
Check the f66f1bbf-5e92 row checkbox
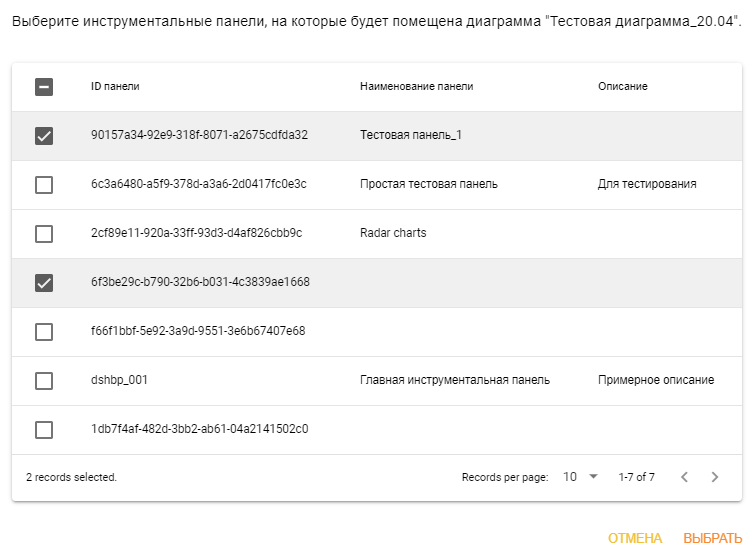click(x=44, y=332)
